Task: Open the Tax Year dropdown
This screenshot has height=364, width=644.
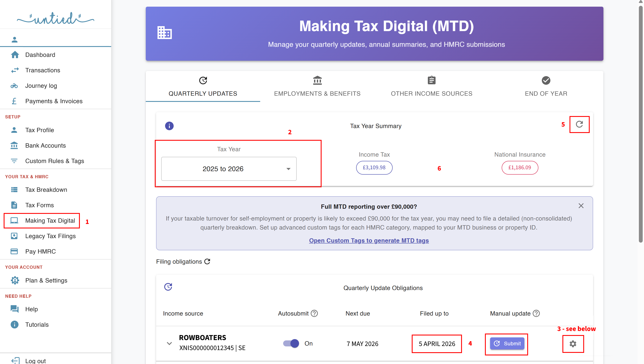Action: [x=229, y=169]
